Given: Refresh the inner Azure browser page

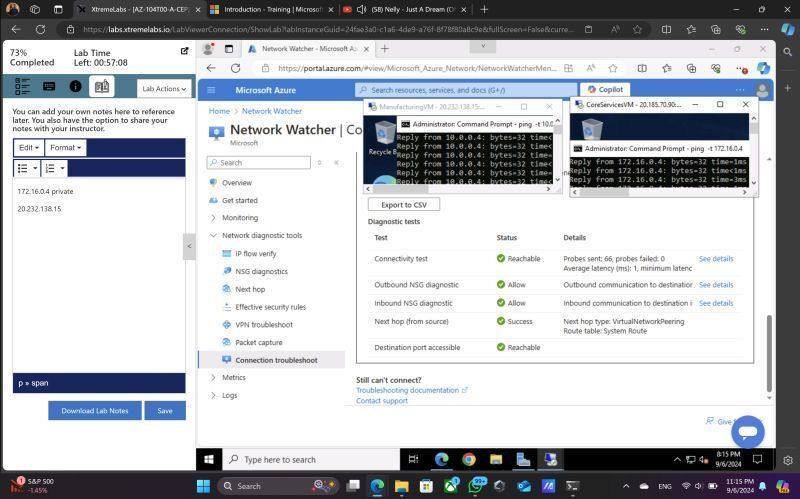Looking at the screenshot, I should [235, 68].
